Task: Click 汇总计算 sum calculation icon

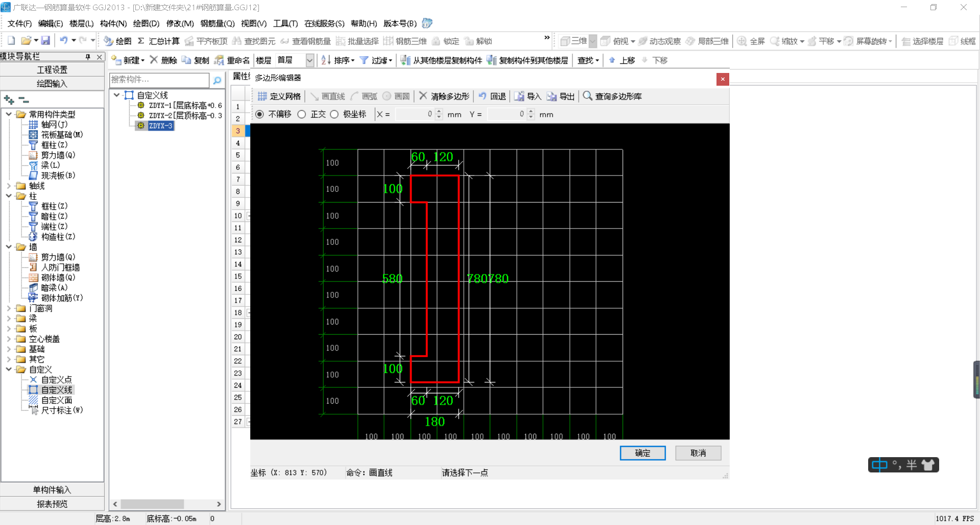Action: click(141, 41)
